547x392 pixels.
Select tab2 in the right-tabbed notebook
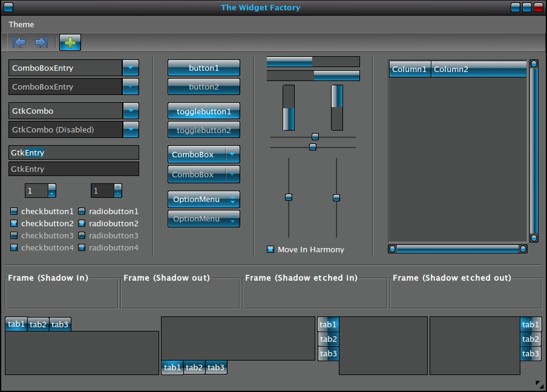click(531, 339)
